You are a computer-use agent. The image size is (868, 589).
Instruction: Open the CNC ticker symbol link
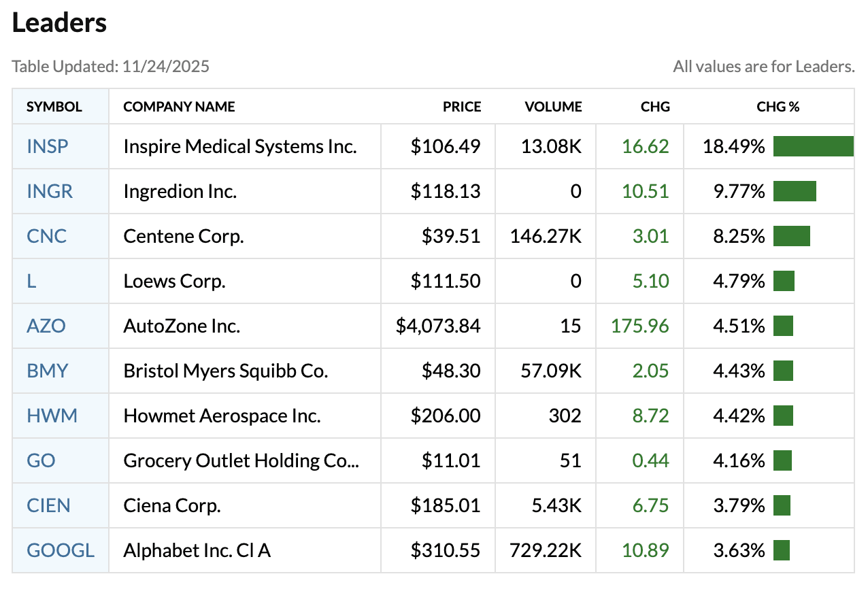[x=45, y=236]
